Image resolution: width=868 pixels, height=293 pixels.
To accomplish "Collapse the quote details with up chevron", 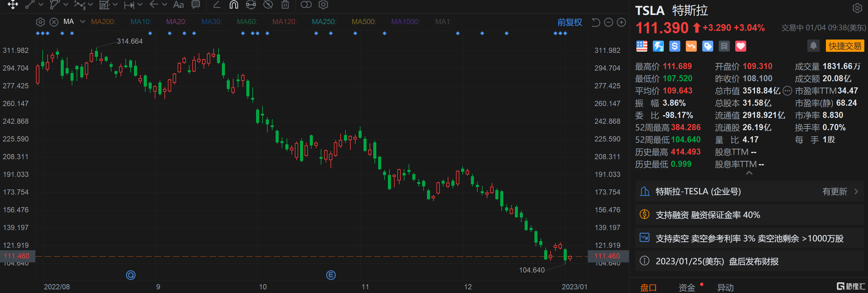I will click(749, 173).
